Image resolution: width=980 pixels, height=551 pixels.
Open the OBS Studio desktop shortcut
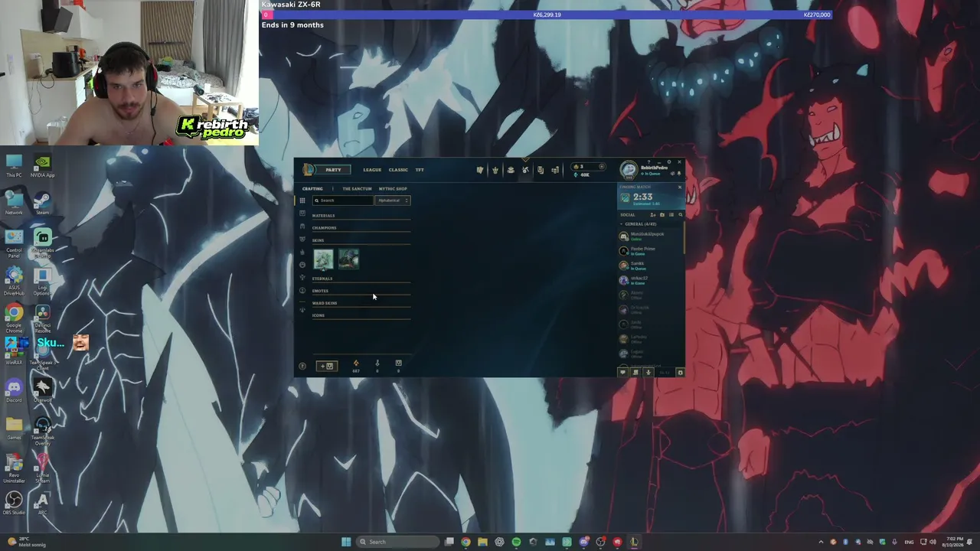point(14,504)
